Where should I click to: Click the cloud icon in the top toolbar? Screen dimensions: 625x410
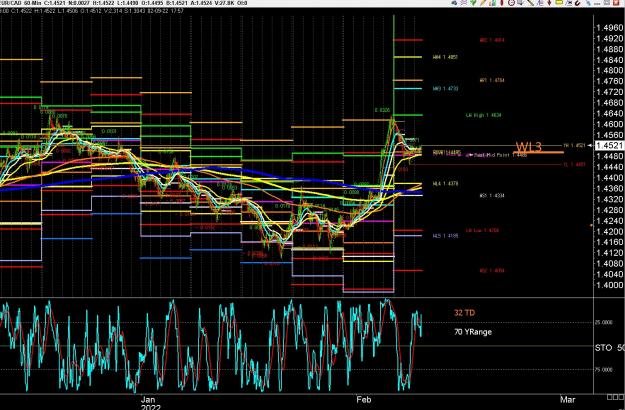454,2
